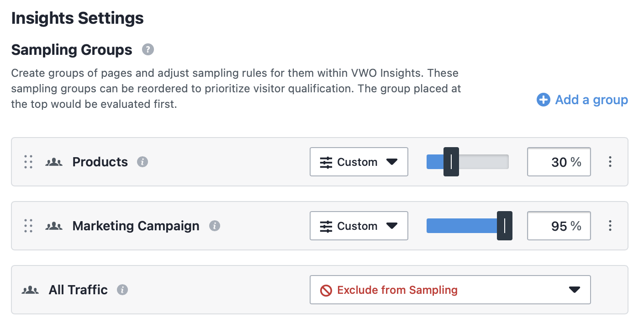Click the Sampling Groups help question icon
Viewport: 644px width, 329px height.
[148, 49]
